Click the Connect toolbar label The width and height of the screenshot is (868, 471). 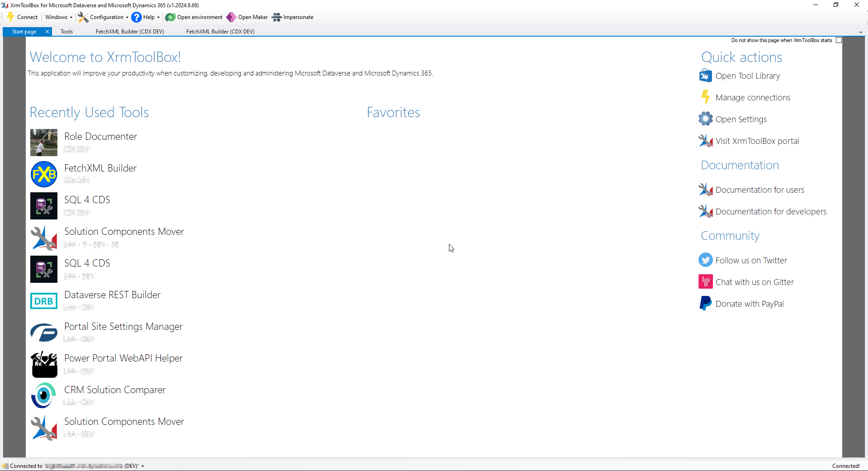click(28, 17)
